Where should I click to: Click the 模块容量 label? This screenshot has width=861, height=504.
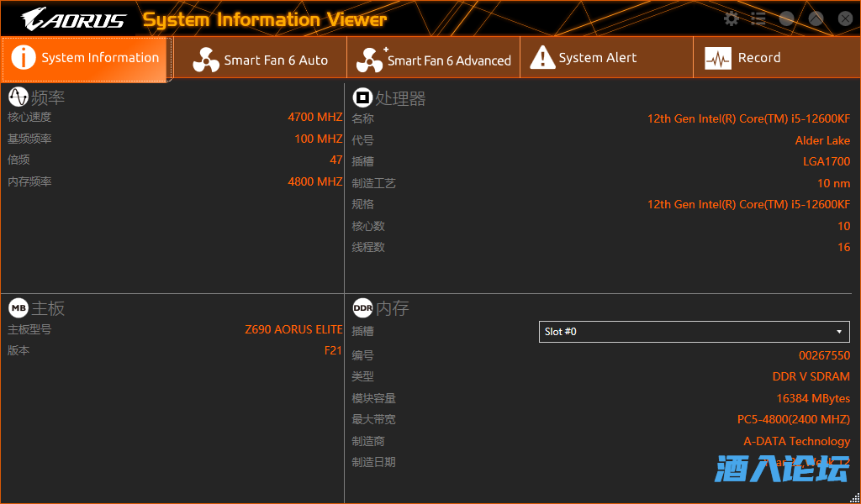coord(373,398)
